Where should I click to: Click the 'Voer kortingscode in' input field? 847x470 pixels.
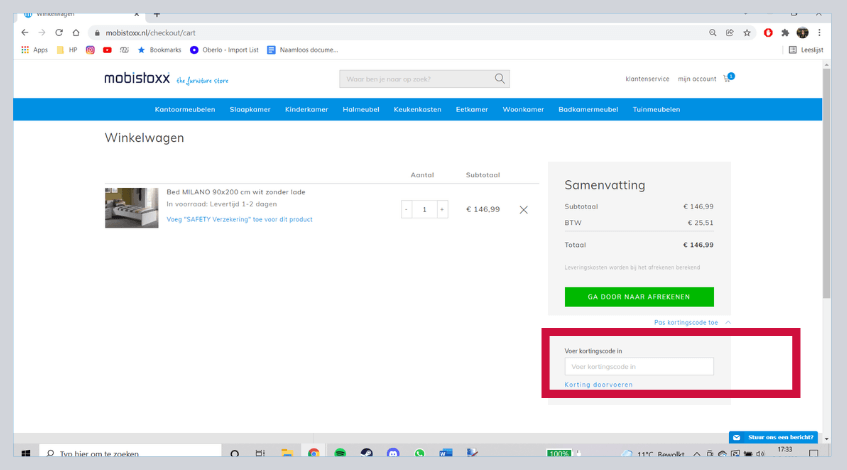coord(639,366)
